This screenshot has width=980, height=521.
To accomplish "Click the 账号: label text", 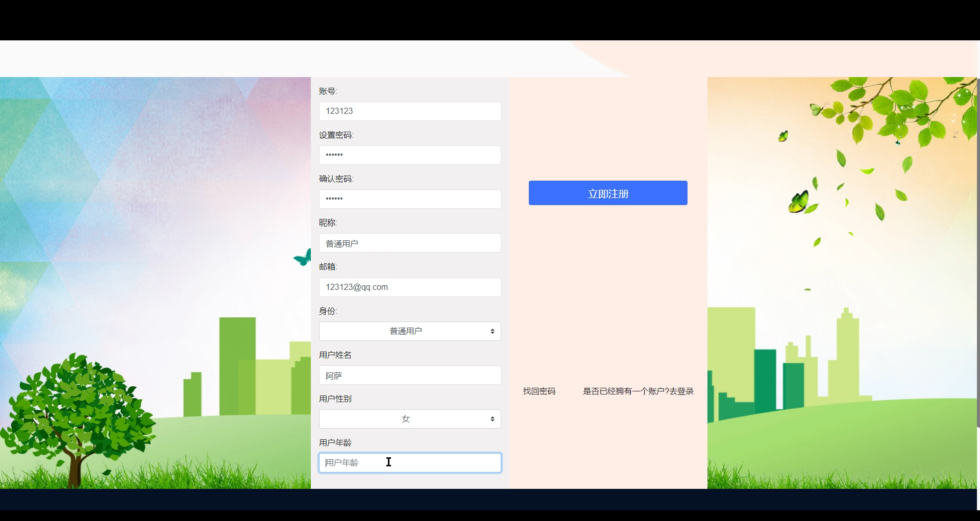I will click(x=328, y=91).
